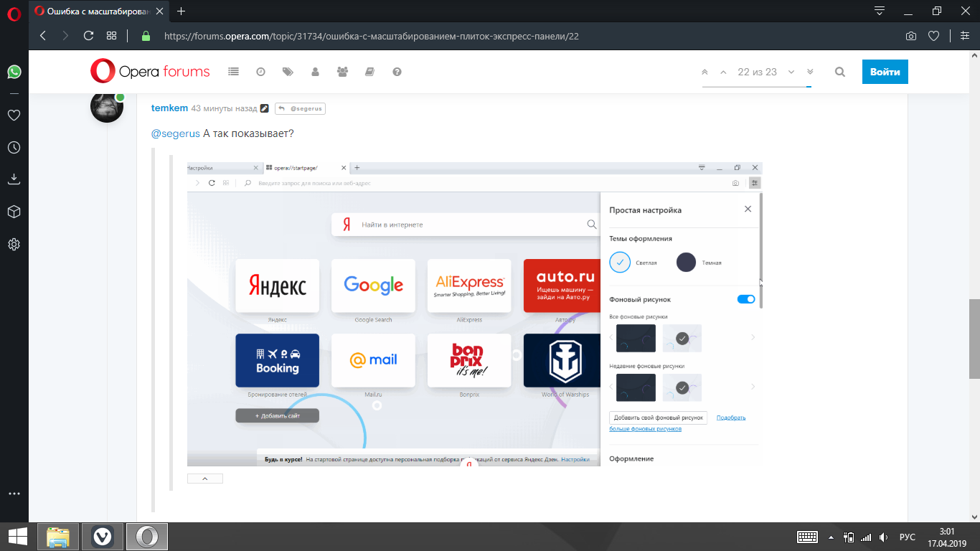Go to next post with down chevron
The width and height of the screenshot is (980, 551).
tap(791, 72)
